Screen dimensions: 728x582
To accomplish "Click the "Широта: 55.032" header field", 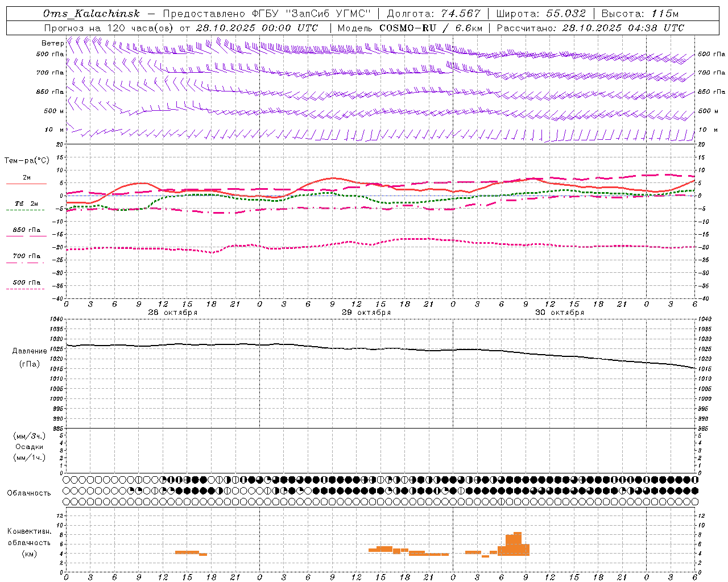I will 541,14.
